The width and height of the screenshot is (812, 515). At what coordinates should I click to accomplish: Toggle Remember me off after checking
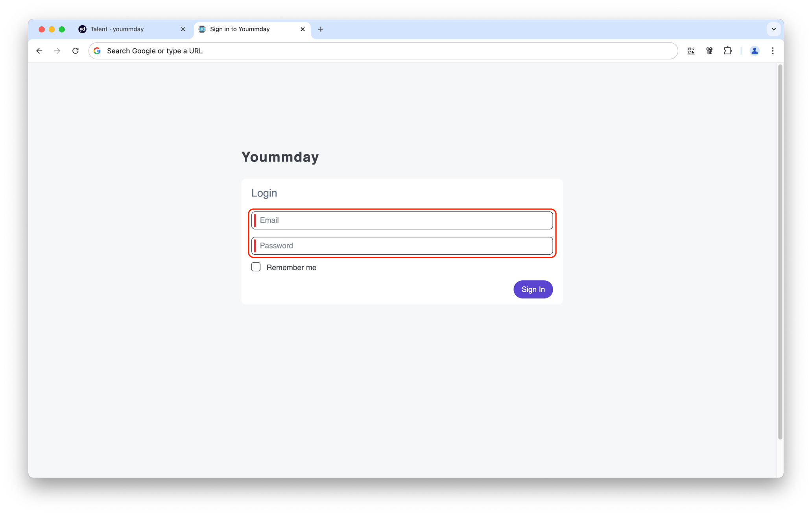tap(256, 267)
